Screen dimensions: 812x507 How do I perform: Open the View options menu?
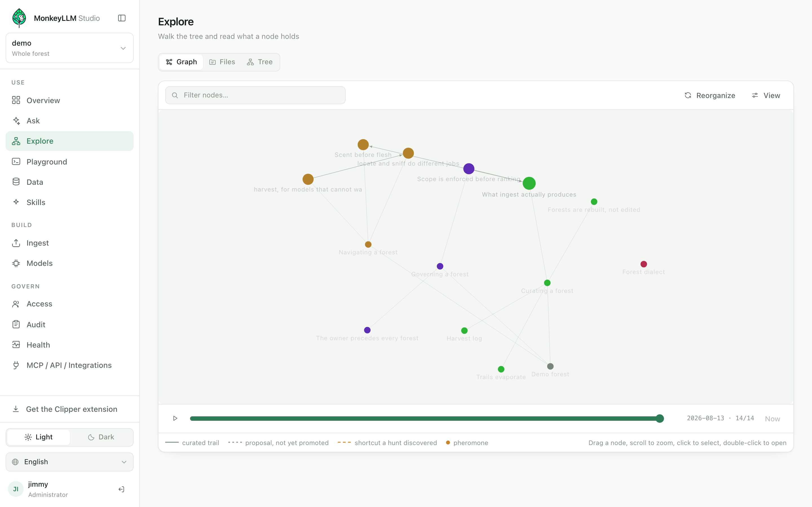[766, 95]
